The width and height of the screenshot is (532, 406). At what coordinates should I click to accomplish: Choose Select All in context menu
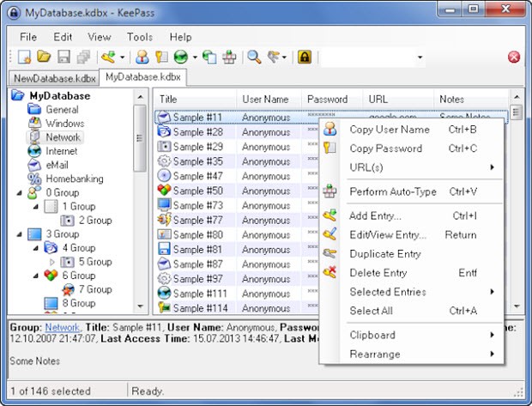pyautogui.click(x=411, y=311)
